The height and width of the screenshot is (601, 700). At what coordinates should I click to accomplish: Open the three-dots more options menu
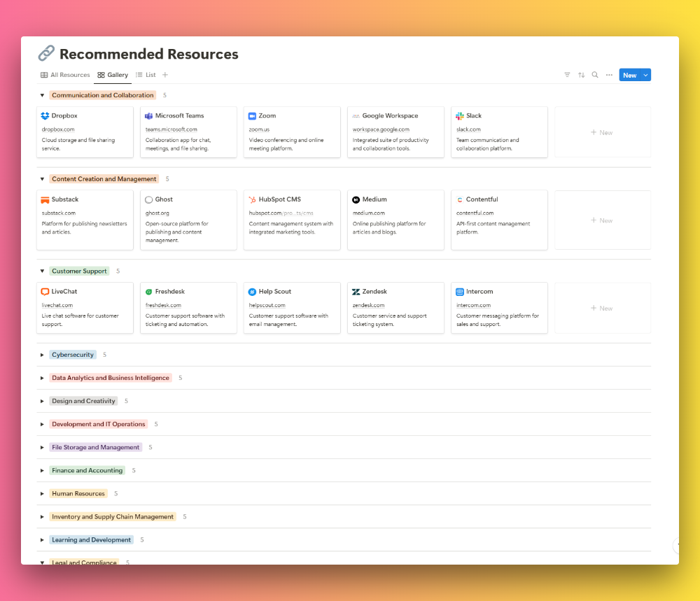[x=609, y=75]
